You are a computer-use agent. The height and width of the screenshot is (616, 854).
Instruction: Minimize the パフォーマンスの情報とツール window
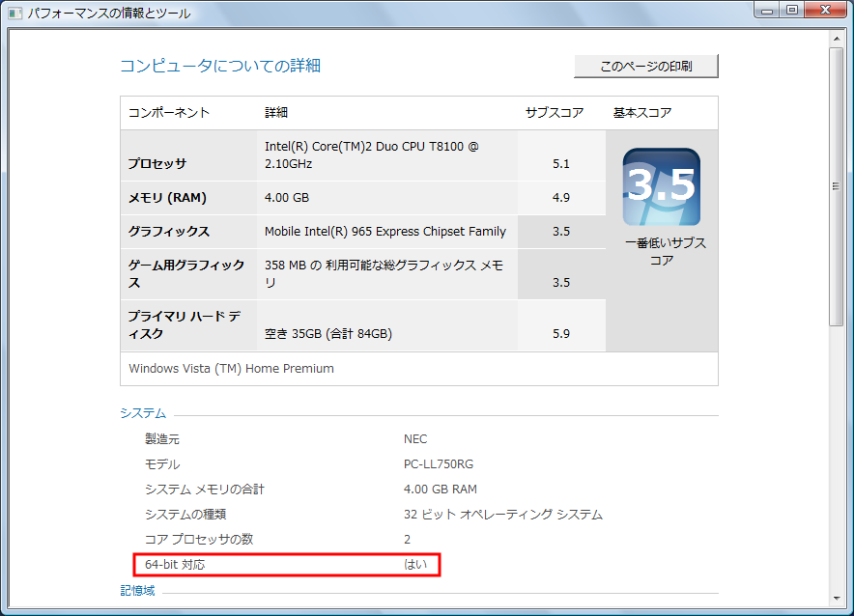click(767, 10)
